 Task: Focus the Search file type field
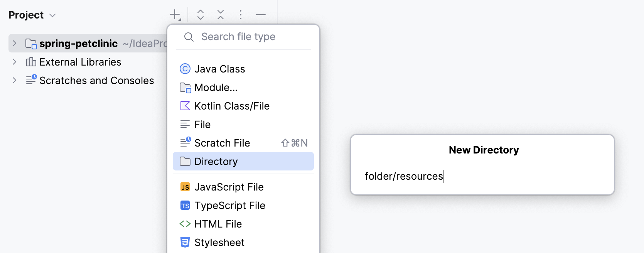pyautogui.click(x=251, y=37)
